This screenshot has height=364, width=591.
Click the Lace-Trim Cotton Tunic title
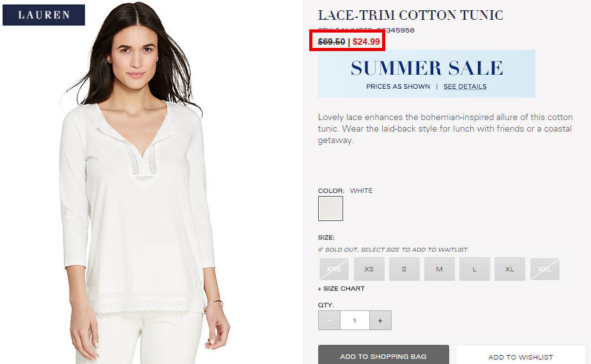click(x=410, y=15)
